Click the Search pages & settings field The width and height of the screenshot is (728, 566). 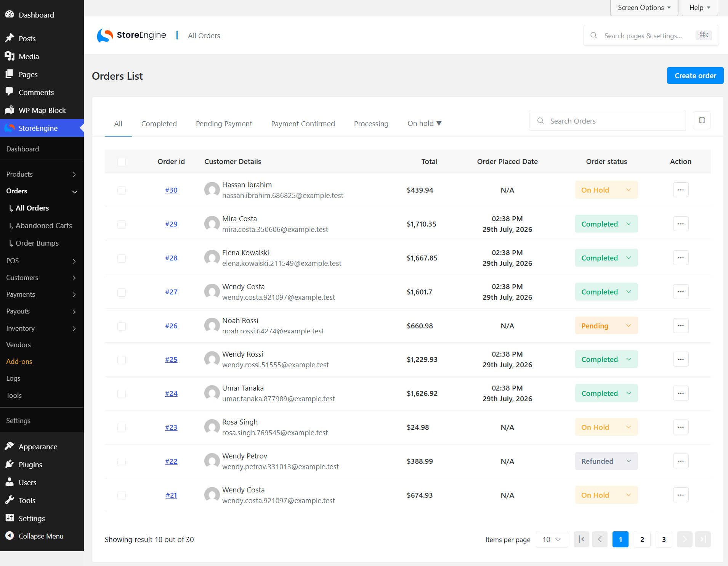click(651, 35)
